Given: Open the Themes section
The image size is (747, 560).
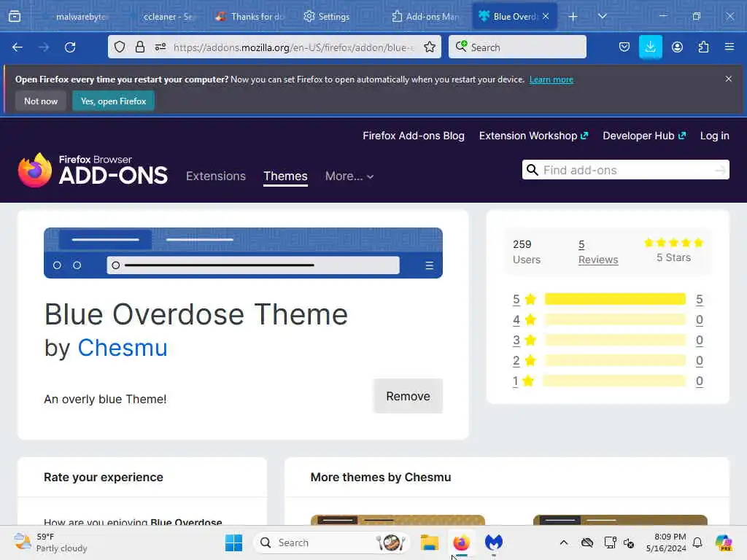Looking at the screenshot, I should (285, 176).
